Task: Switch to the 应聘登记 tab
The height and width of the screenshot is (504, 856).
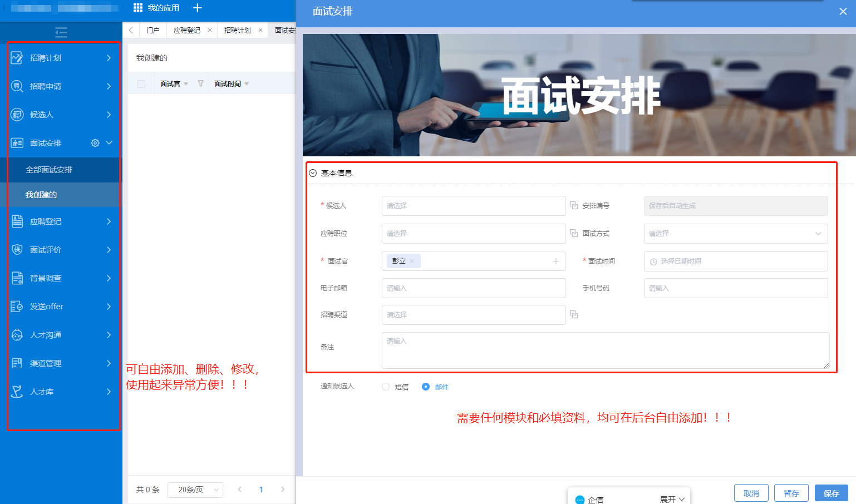Action: pyautogui.click(x=187, y=30)
